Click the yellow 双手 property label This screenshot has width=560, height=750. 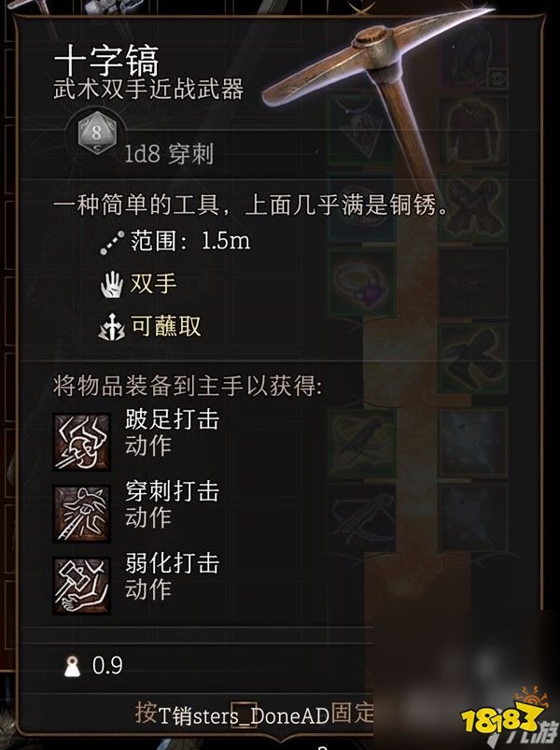[x=153, y=284]
